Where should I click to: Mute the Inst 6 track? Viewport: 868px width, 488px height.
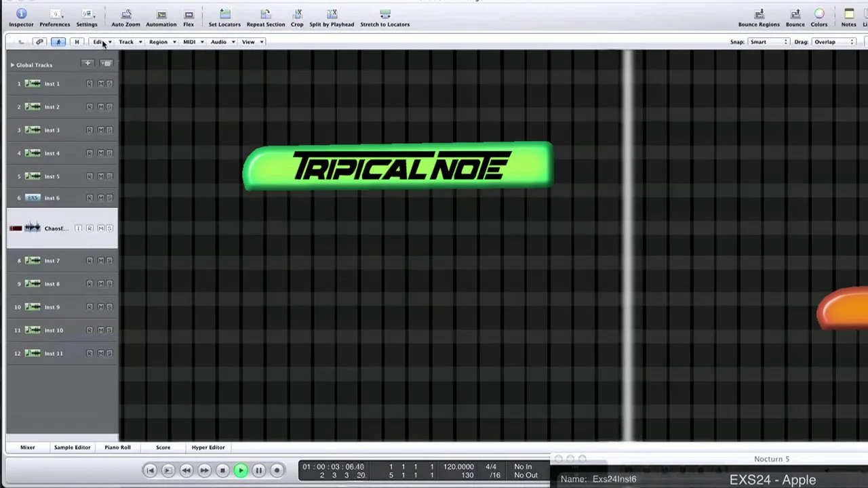point(100,198)
